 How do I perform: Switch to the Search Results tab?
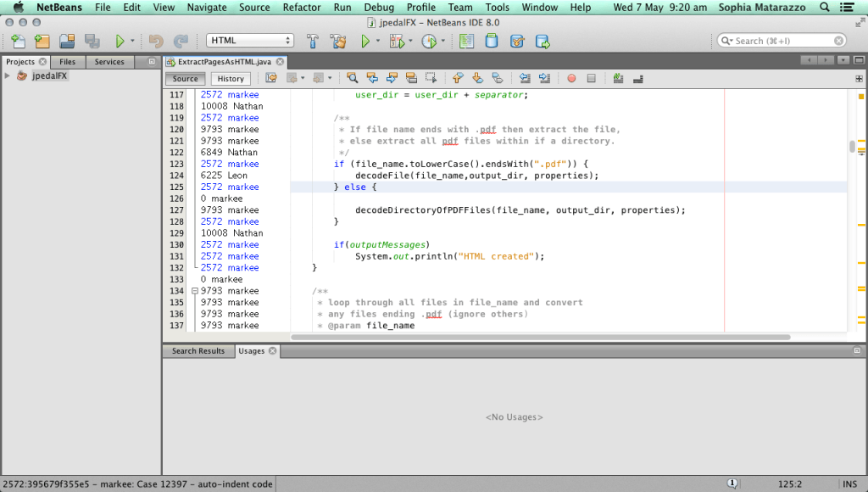point(198,350)
